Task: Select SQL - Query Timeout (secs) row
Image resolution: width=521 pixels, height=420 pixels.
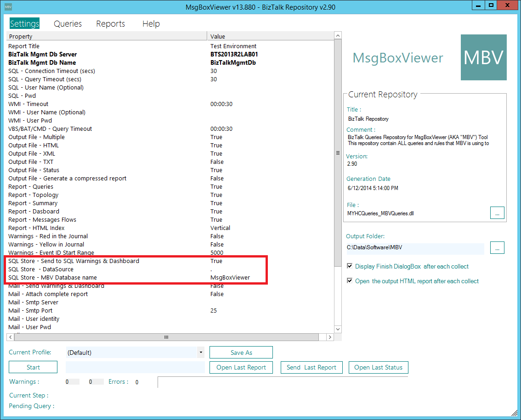Action: point(170,79)
